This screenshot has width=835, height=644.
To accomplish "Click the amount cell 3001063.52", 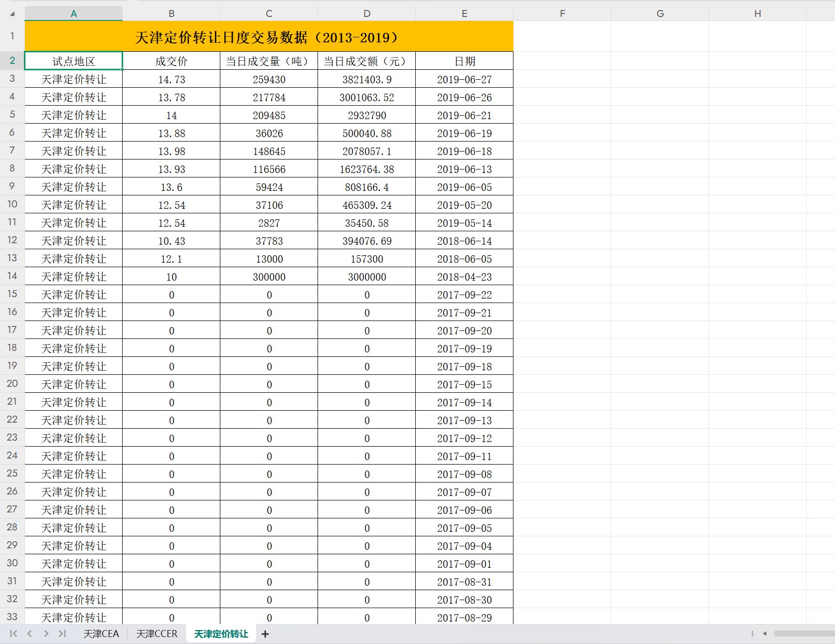I will 367,97.
